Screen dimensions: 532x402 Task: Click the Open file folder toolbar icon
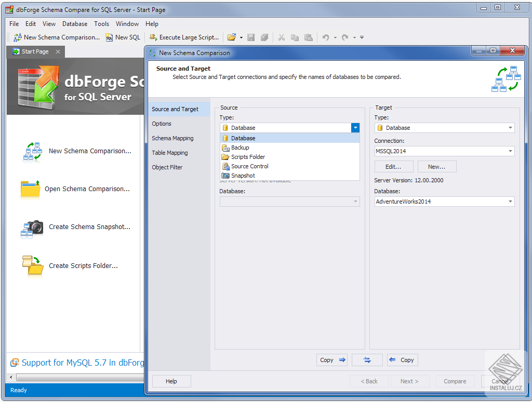[232, 37]
